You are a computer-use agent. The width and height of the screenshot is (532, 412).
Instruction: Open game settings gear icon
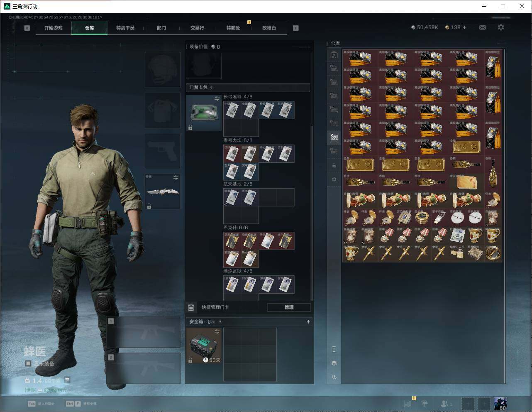coord(501,27)
